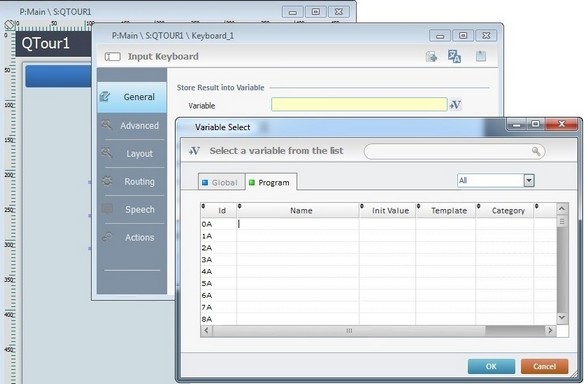Click the keyboard icon next to Input Keyboard title

tap(112, 57)
